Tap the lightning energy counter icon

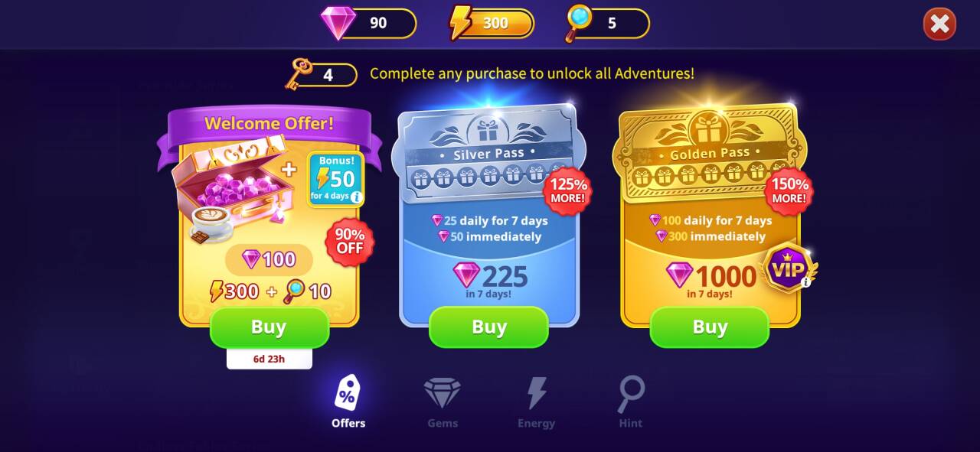point(461,23)
